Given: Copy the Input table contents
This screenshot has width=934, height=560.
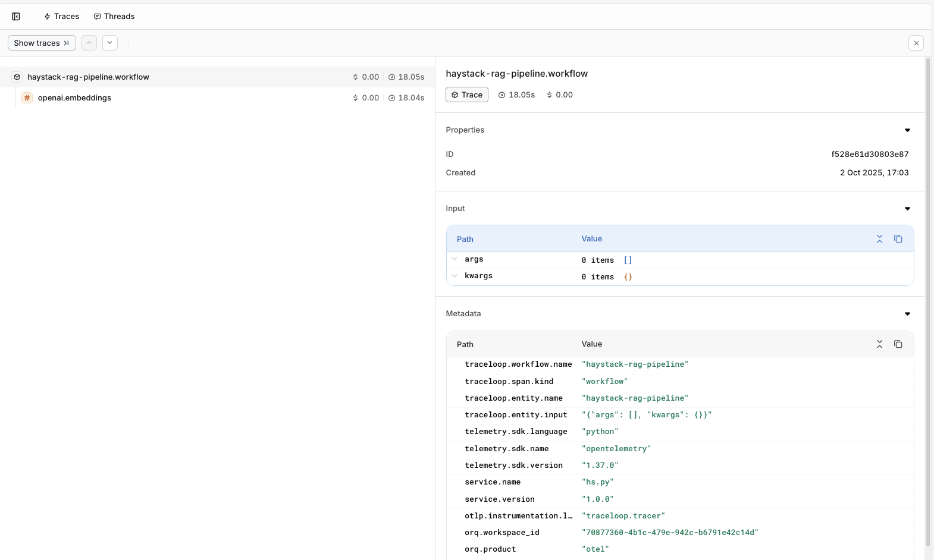Looking at the screenshot, I should pos(898,239).
